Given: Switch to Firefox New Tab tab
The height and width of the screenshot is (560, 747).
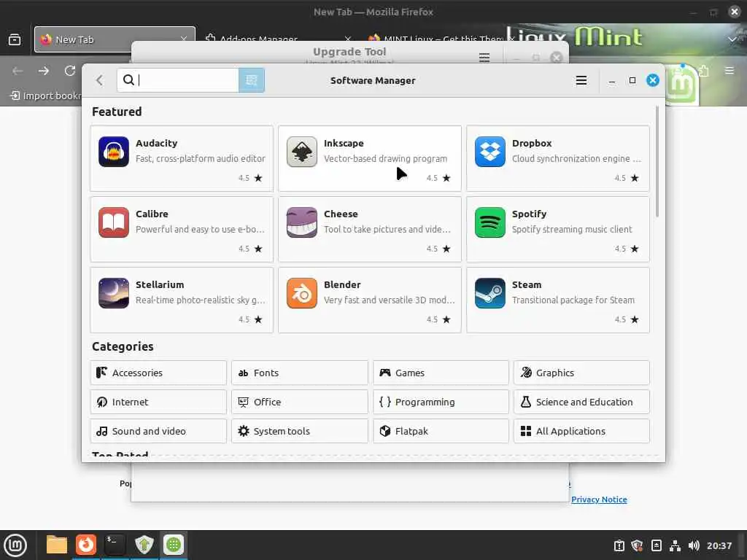Looking at the screenshot, I should coord(115,39).
